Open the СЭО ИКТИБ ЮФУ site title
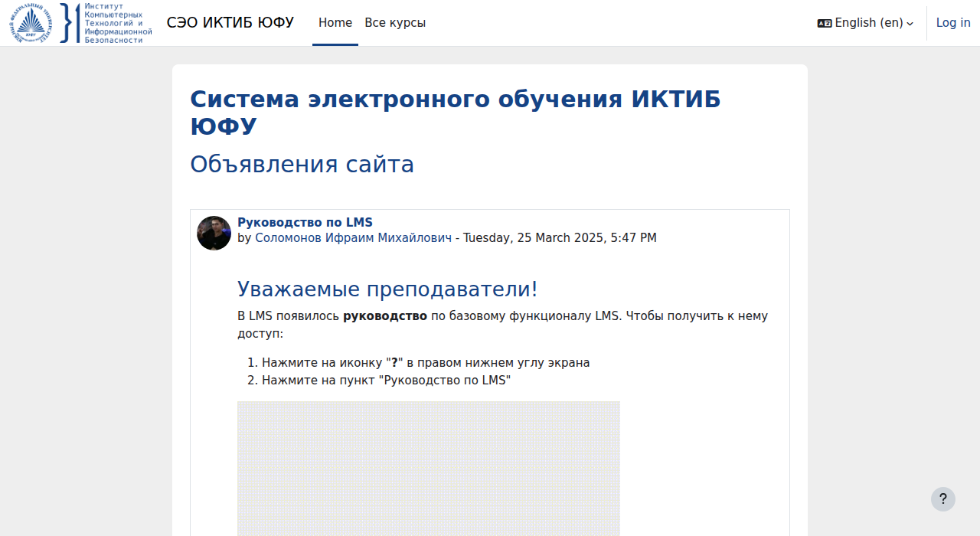This screenshot has width=980, height=536. pos(230,23)
